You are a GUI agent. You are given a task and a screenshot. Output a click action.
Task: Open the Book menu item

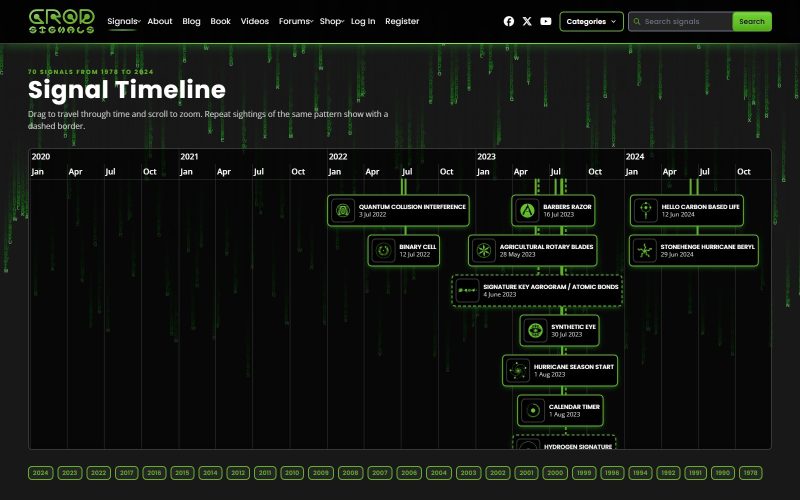[220, 21]
